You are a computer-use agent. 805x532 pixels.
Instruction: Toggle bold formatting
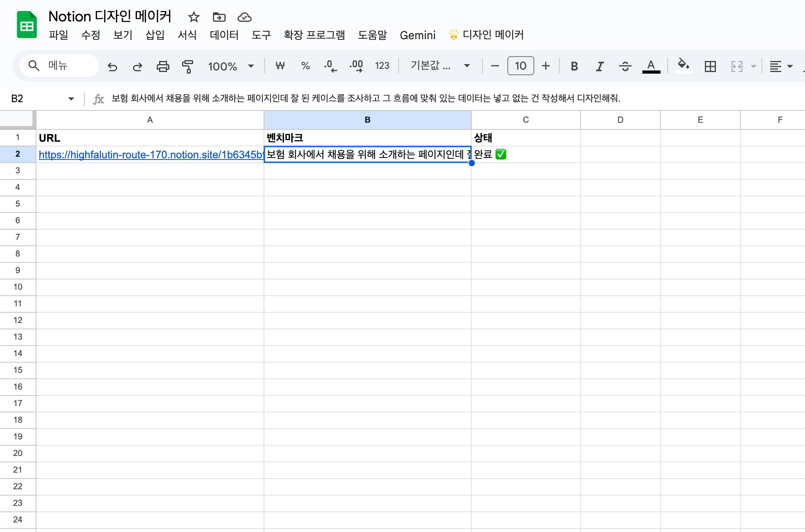574,66
